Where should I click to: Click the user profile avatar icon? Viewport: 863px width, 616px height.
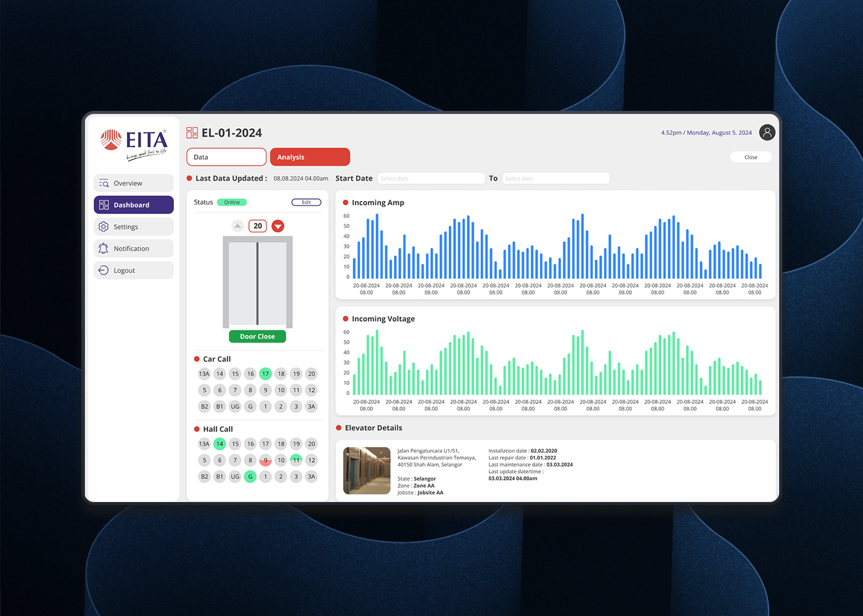pyautogui.click(x=767, y=132)
